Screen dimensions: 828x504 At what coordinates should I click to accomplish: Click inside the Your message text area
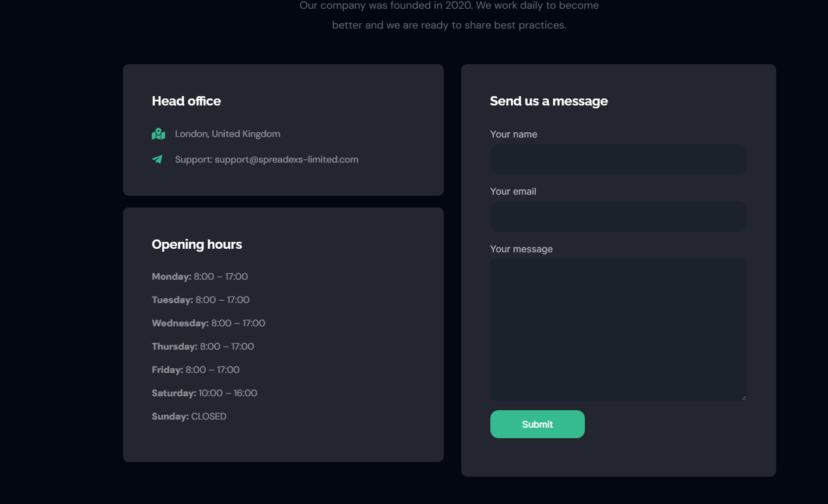point(618,329)
